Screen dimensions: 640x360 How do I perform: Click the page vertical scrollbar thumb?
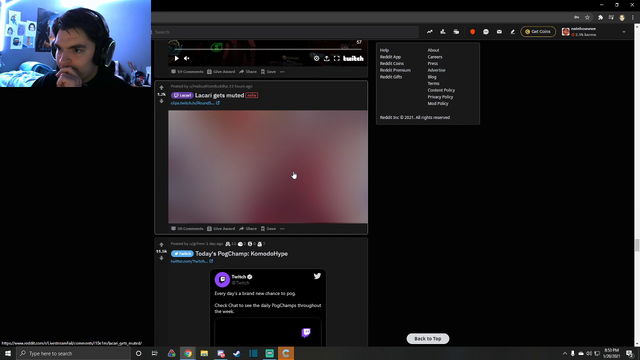637,245
